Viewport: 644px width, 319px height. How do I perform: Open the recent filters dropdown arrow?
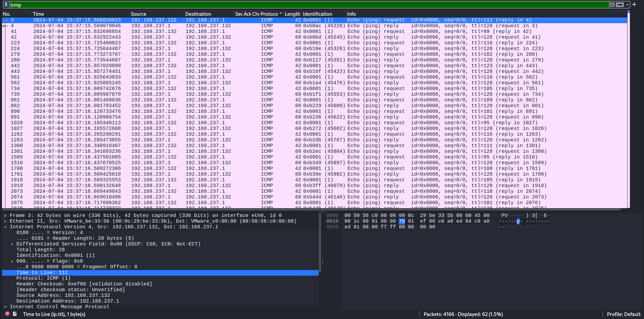click(627, 5)
